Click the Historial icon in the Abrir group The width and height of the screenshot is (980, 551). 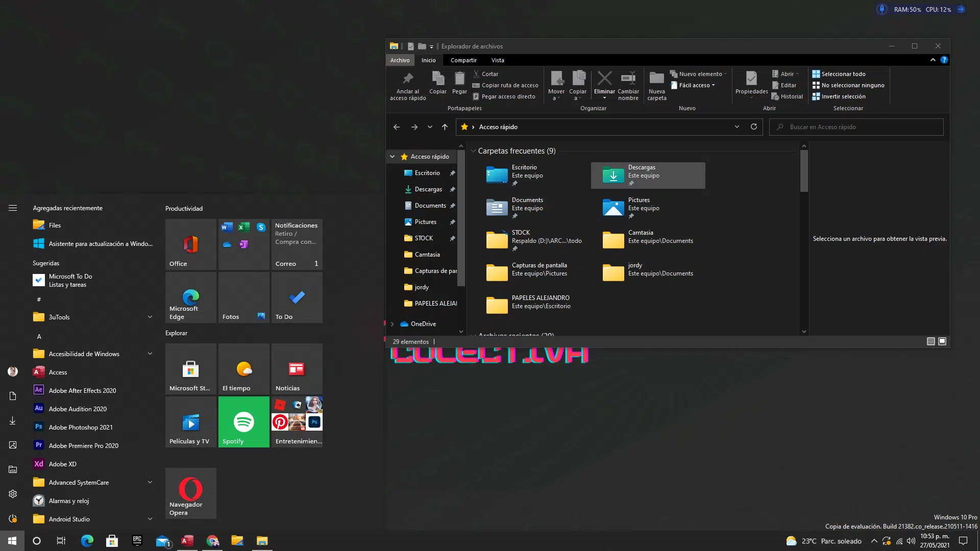point(788,96)
